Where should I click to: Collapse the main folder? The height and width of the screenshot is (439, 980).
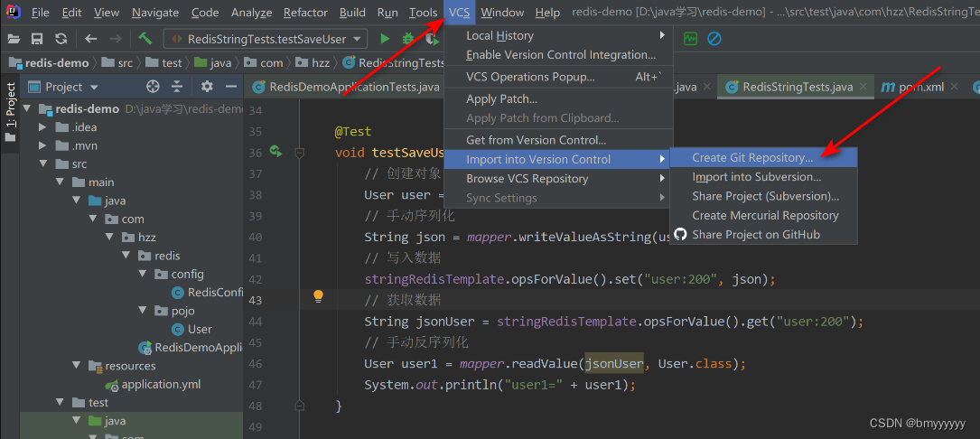tap(60, 182)
